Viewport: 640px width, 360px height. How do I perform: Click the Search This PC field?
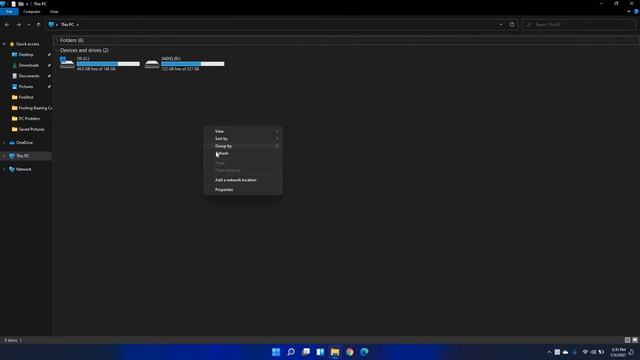tap(579, 24)
